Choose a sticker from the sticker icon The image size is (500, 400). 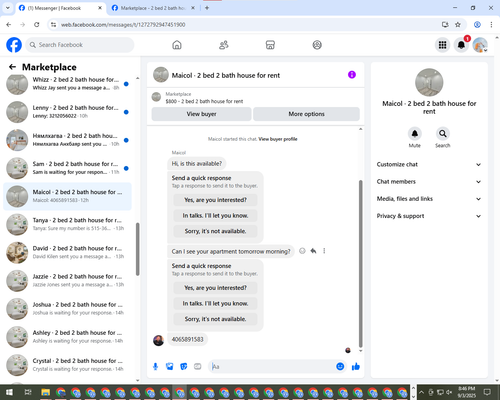coord(184,367)
